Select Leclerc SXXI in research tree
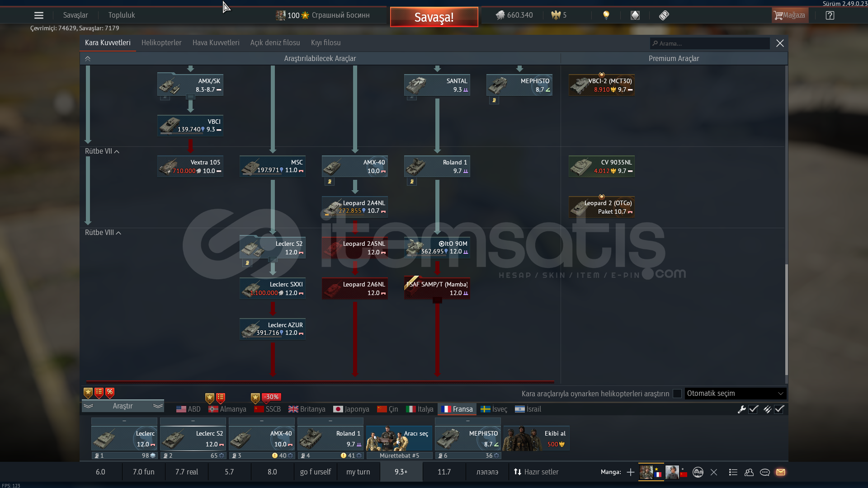868x488 pixels. pyautogui.click(x=273, y=288)
